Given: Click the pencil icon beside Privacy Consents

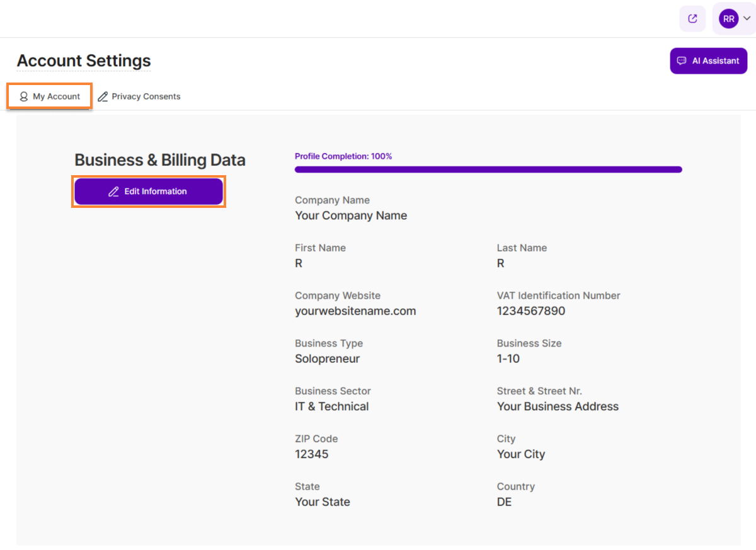Looking at the screenshot, I should 103,96.
